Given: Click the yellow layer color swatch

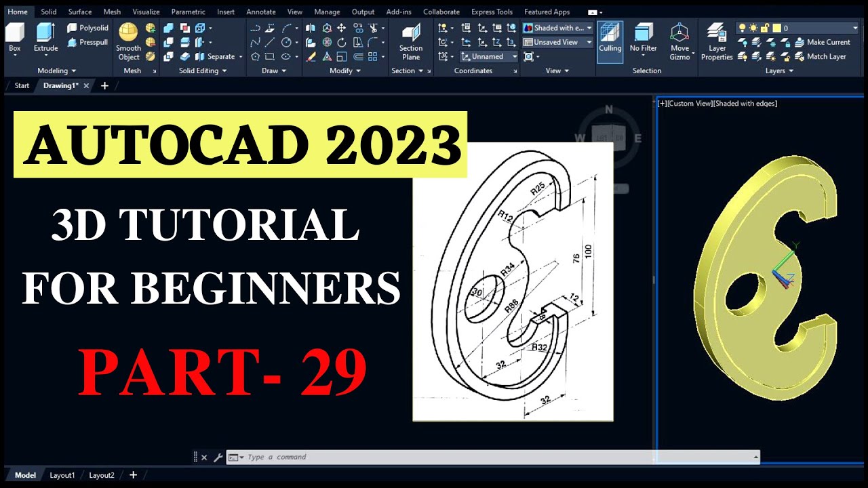Looking at the screenshot, I should pyautogui.click(x=776, y=28).
